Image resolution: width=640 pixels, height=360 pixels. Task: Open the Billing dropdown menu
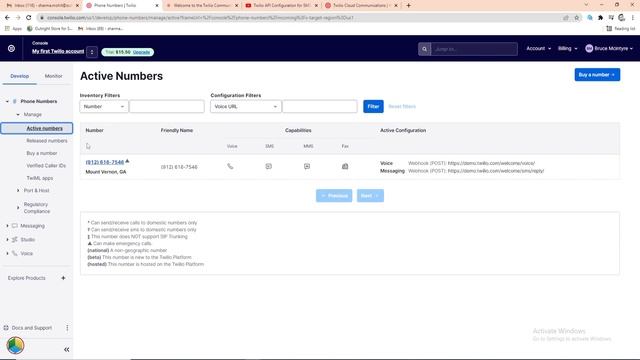pos(567,49)
